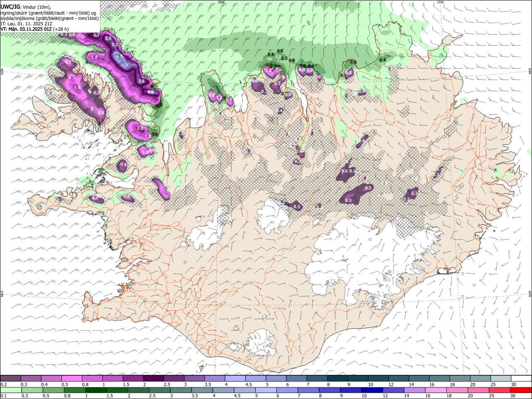
Task: Select the pale green 0.1 swatch in lower scale
Action: click(11, 390)
